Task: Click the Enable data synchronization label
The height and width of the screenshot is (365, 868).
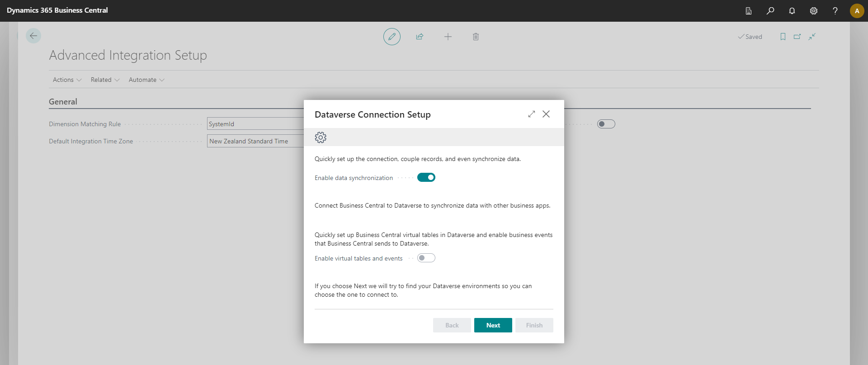Action: point(354,178)
